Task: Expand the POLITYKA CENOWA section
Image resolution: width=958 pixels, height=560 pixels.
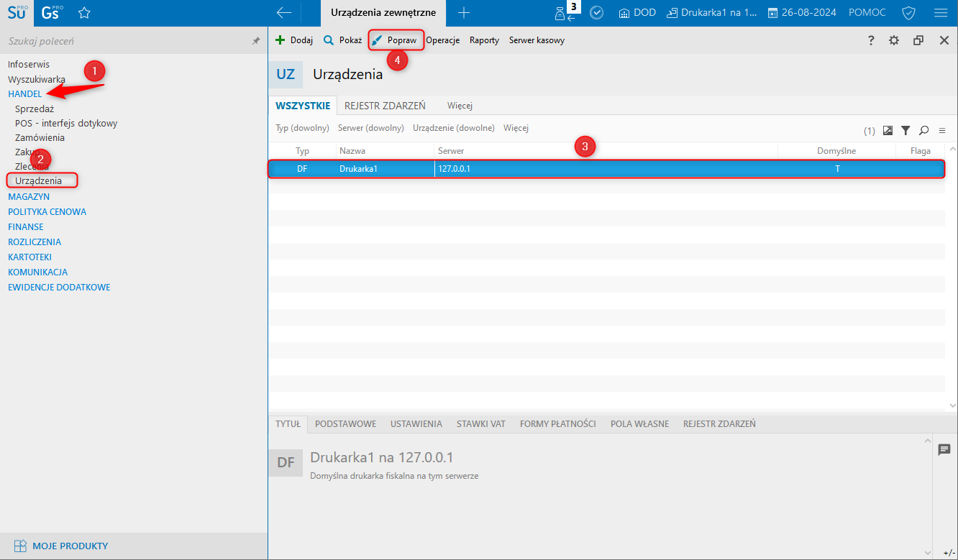Action: 47,211
